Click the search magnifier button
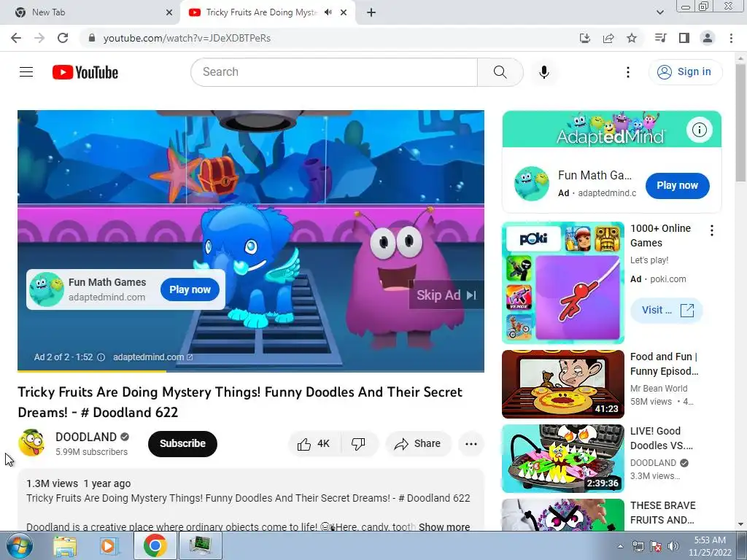Viewport: 747px width, 560px height. 500,72
